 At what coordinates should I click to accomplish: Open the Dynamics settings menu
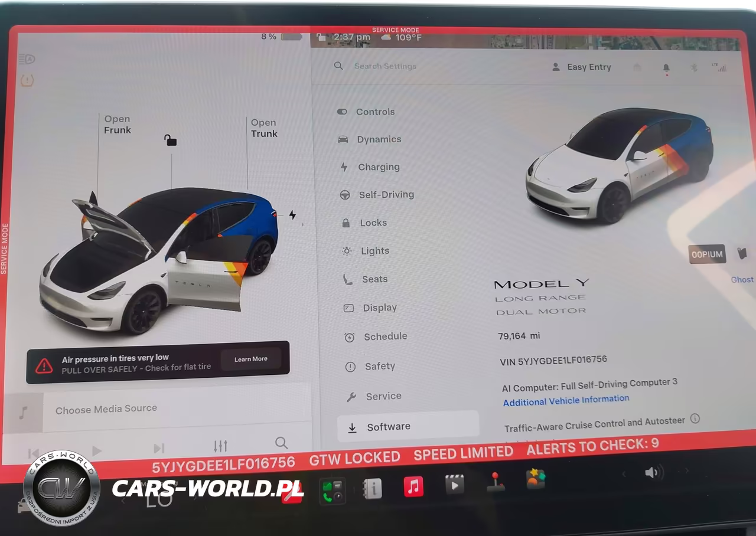[369, 139]
